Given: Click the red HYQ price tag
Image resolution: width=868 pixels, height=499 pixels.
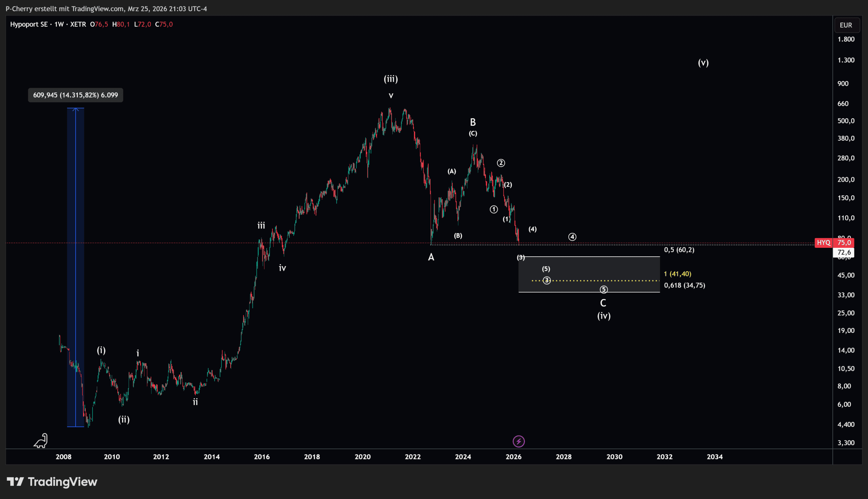Looking at the screenshot, I should click(x=824, y=243).
